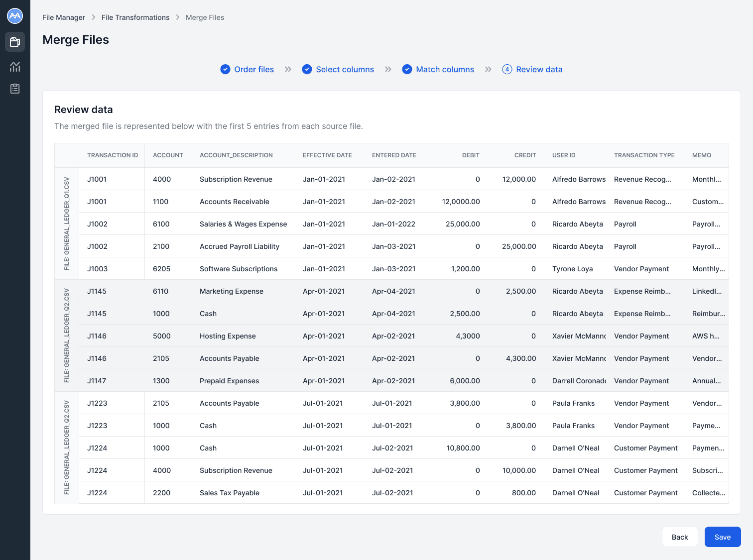Click the debit value 10,800.00
The width and height of the screenshot is (753, 560).
pyautogui.click(x=463, y=448)
